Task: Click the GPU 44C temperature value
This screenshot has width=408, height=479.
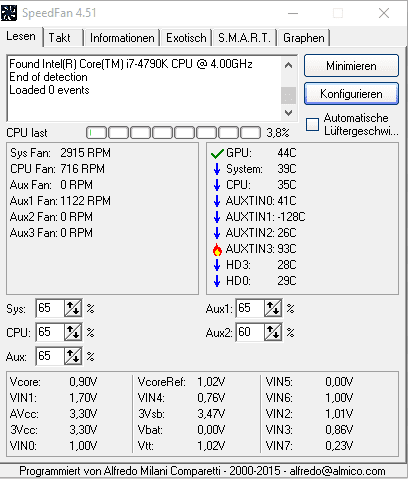Action: [x=287, y=153]
